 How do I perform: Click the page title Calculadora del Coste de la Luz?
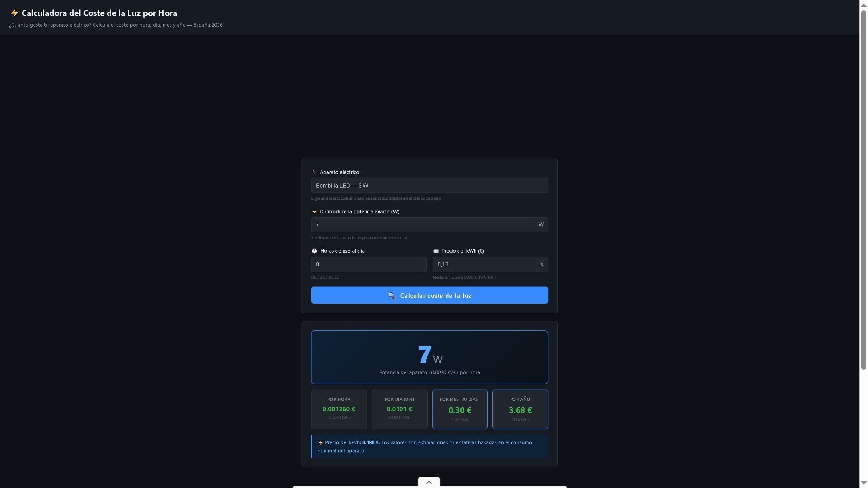coord(99,13)
